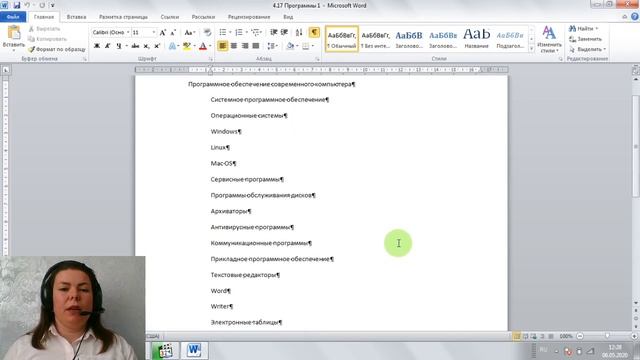Image resolution: width=640 pixels, height=360 pixels.
Task: Click the RU language indicator in tray
Action: [x=543, y=350]
